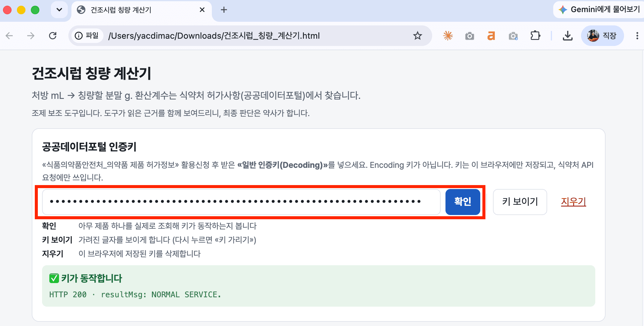
Task: Click the red 지우기 link
Action: click(x=573, y=201)
